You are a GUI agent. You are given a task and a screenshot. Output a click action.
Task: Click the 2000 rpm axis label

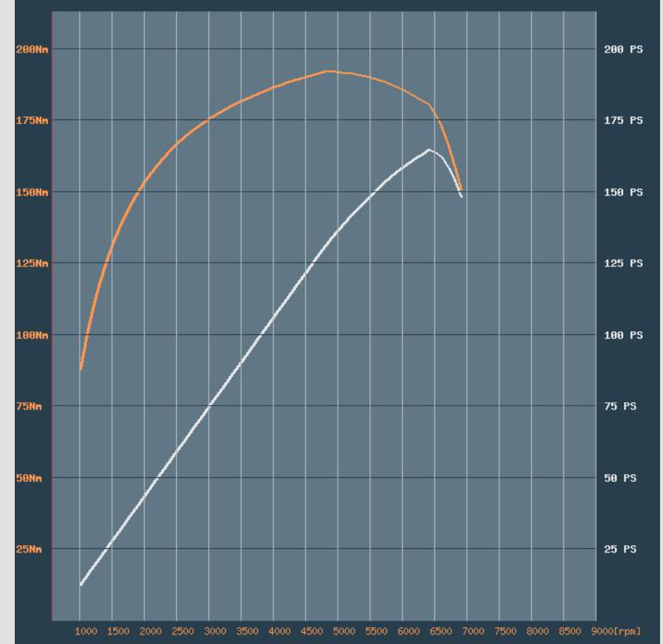coord(150,631)
